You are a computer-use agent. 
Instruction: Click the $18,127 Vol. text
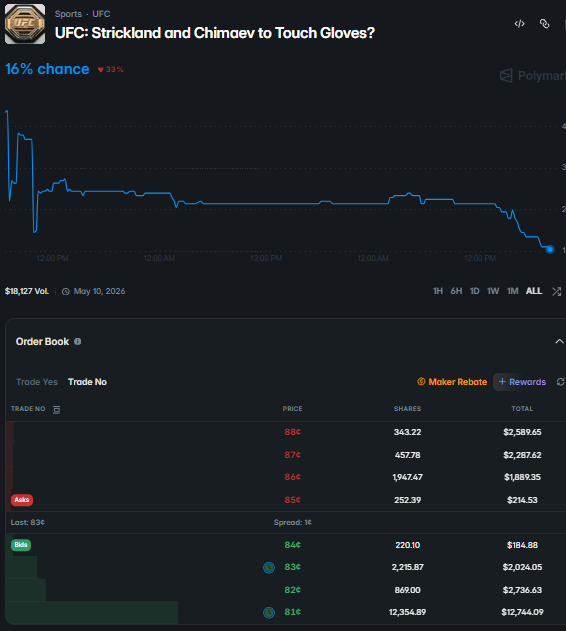point(27,291)
